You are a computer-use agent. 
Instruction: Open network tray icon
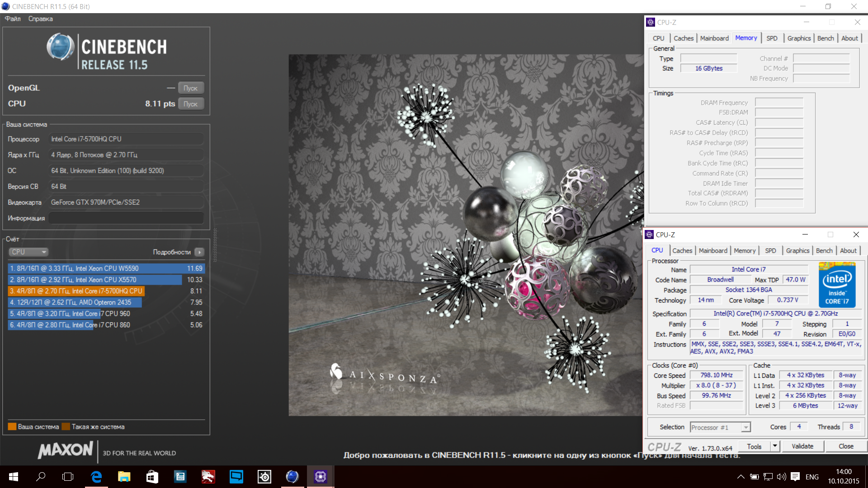tap(768, 477)
